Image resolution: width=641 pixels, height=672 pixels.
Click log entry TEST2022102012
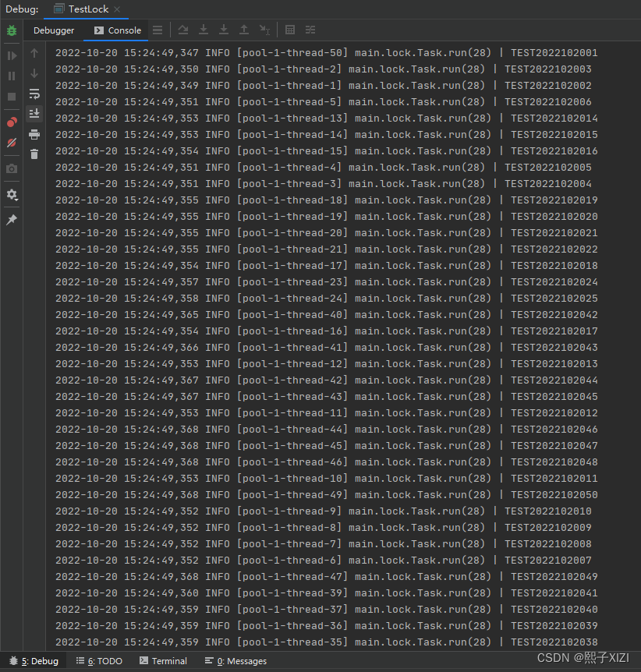[x=326, y=412]
